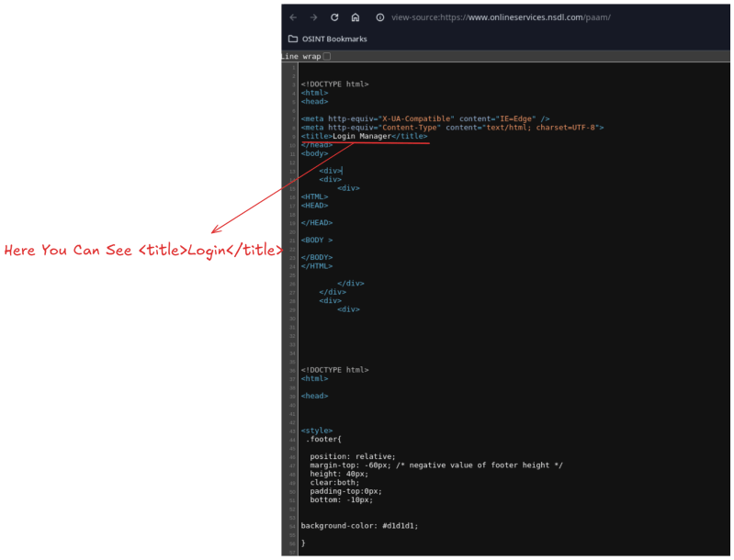Viewport: 734px width, 560px height.
Task: Click the browser back arrow
Action: pos(293,17)
